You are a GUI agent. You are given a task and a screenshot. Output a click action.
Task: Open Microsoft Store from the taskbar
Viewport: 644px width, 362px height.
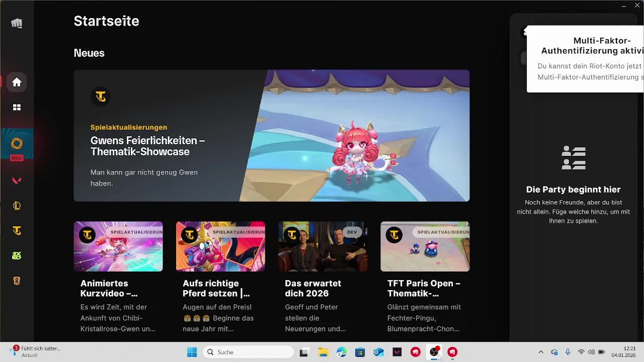pos(360,352)
